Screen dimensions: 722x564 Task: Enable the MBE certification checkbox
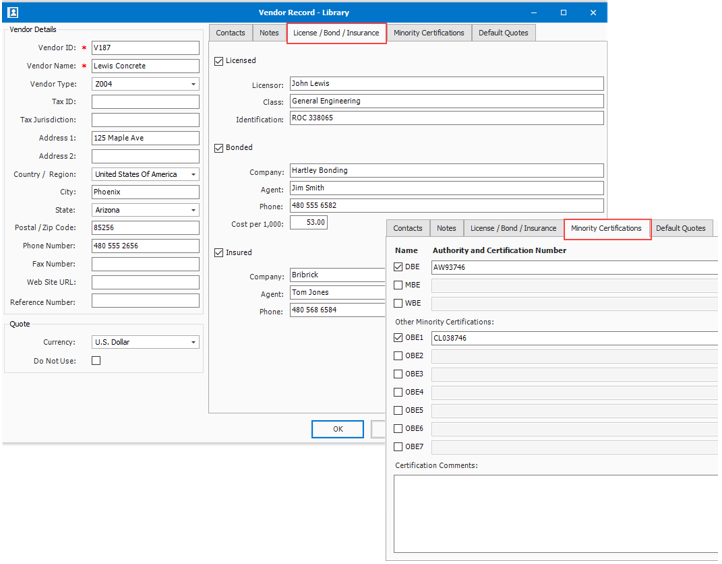coord(399,285)
